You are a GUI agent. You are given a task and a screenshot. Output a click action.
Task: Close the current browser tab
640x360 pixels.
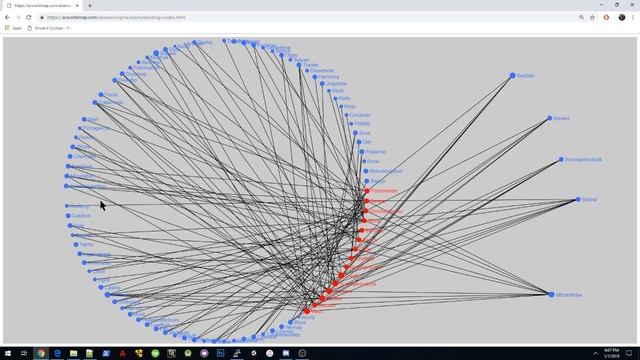(77, 6)
